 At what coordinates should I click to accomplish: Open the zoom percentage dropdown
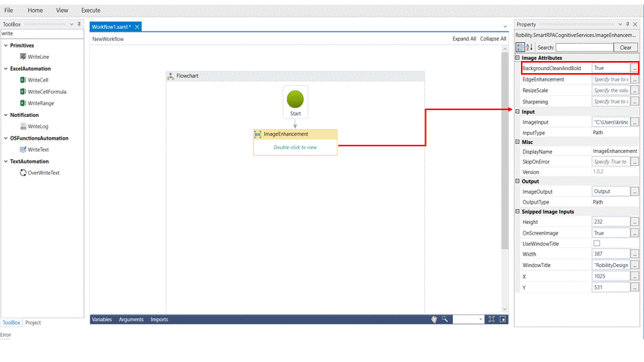(479, 319)
